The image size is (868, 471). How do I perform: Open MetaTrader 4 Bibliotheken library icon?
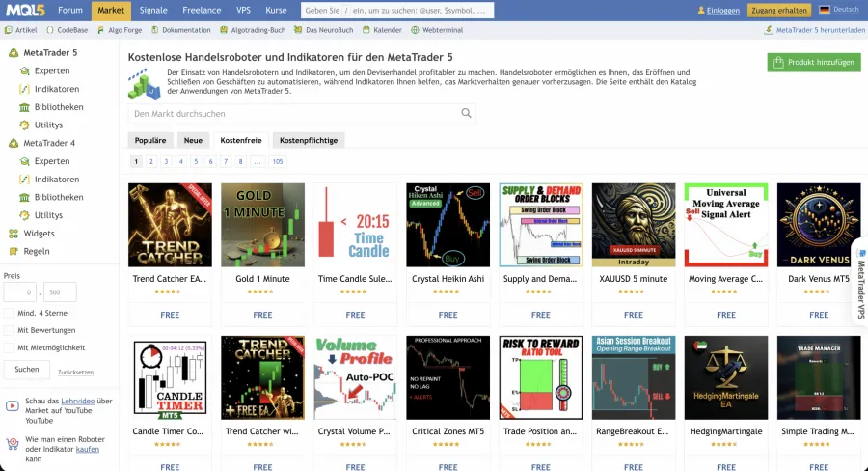pyautogui.click(x=24, y=197)
